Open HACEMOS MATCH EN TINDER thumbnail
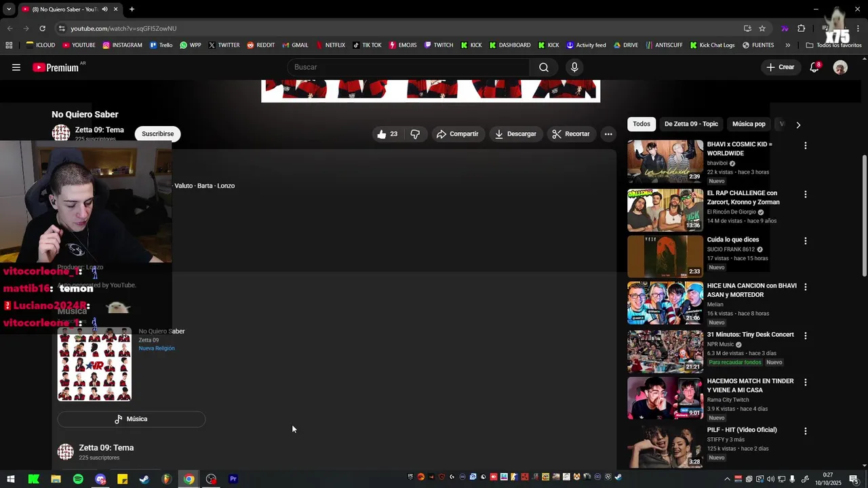Viewport: 868px width, 488px height. click(x=665, y=398)
